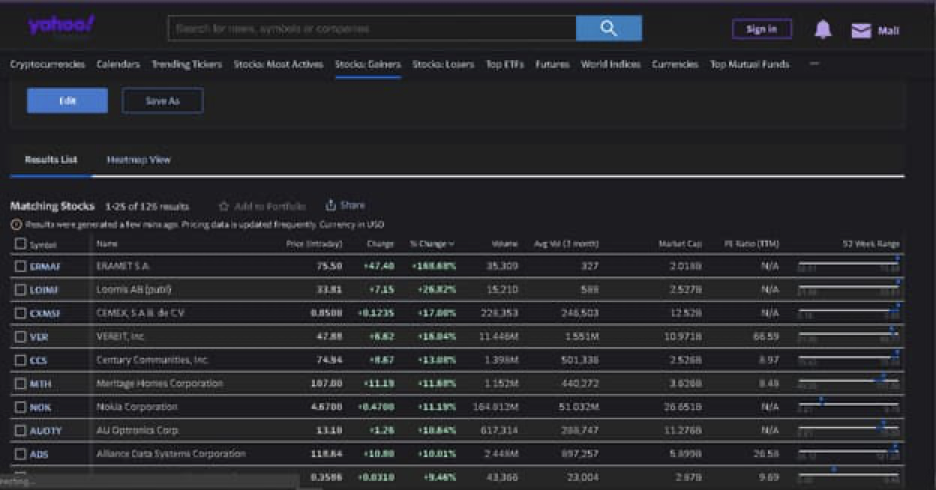Open Top Mutual Funds
The width and height of the screenshot is (936, 490).
pyautogui.click(x=749, y=64)
